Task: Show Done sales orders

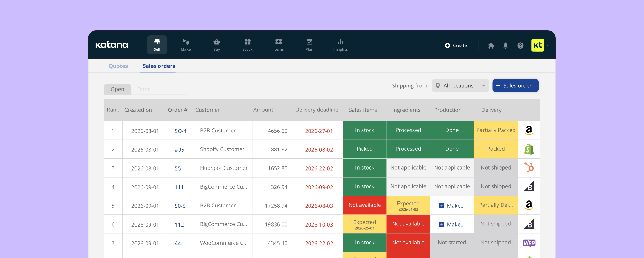Action: pyautogui.click(x=144, y=89)
